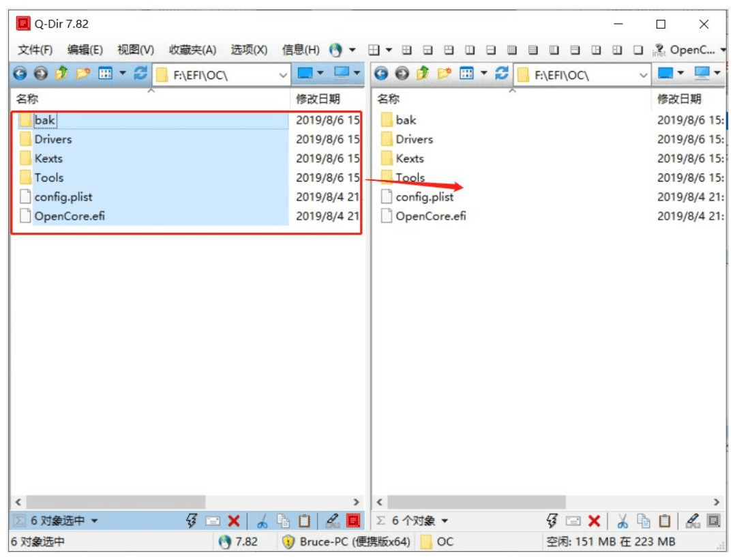The height and width of the screenshot is (560, 735).
Task: Click the globe icon in the menu bar
Action: pos(335,50)
